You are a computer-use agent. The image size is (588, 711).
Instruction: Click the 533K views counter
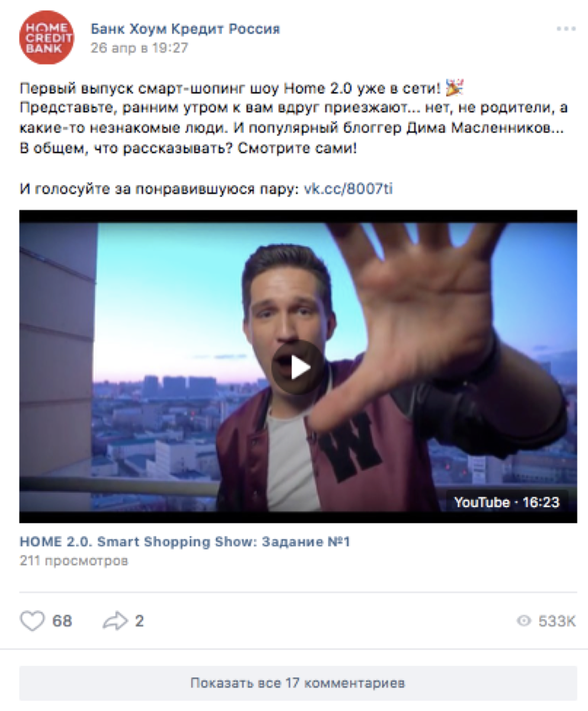(557, 621)
